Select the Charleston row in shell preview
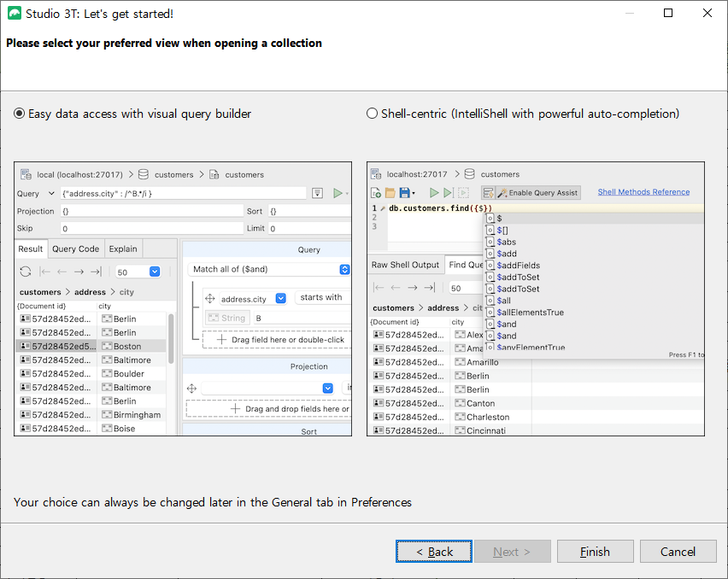This screenshot has height=579, width=728. click(537, 417)
